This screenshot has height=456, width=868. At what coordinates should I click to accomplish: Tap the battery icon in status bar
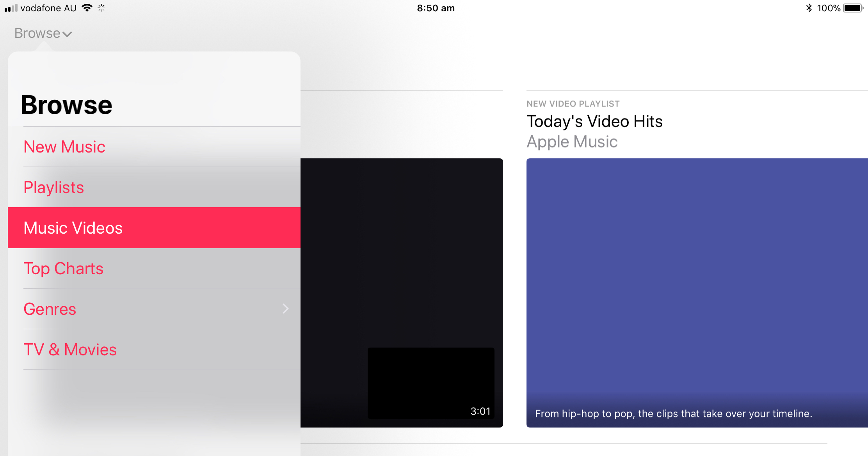(x=853, y=8)
